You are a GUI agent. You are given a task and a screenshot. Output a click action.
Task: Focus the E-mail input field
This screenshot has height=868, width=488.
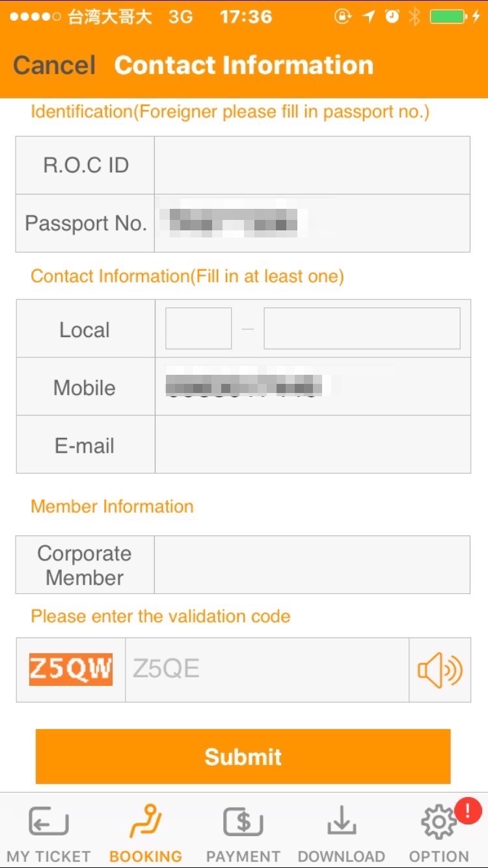click(312, 444)
